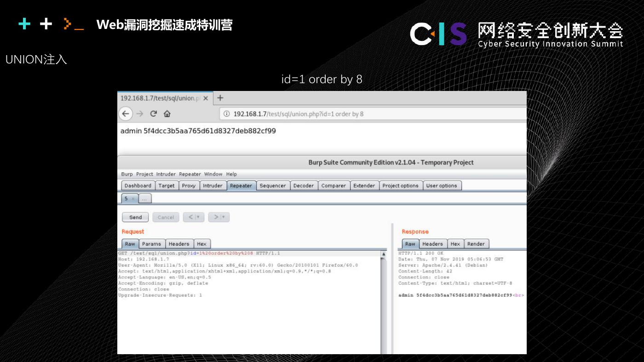Go to next request with > button
Viewport: 644px width, 362px height.
pyautogui.click(x=215, y=217)
